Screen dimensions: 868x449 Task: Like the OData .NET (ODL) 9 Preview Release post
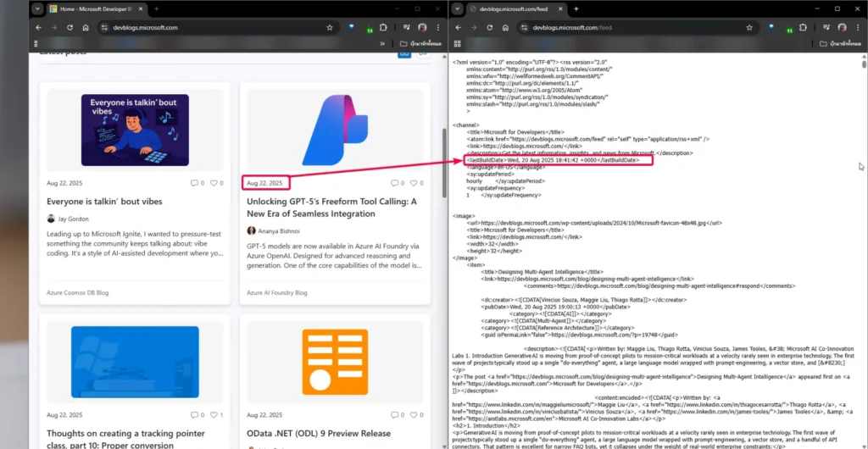pos(414,415)
